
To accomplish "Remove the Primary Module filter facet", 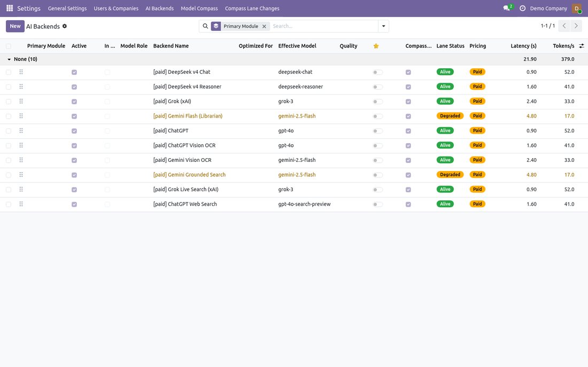I will coord(264,26).
